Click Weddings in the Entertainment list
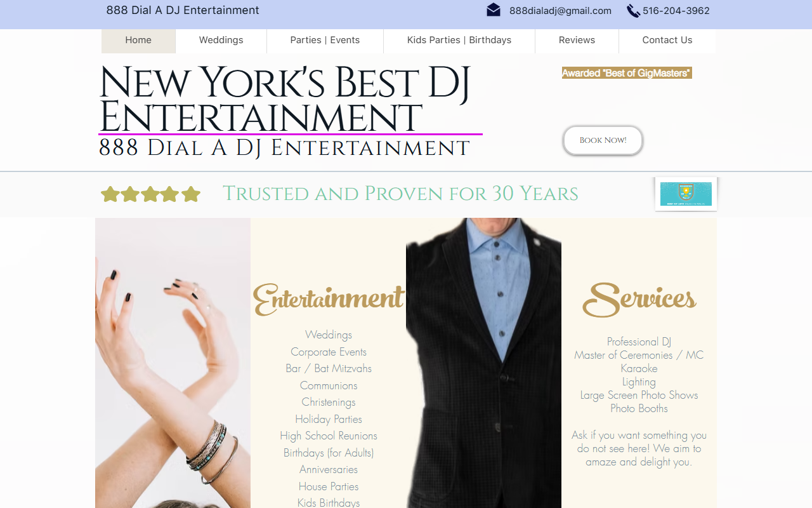The height and width of the screenshot is (508, 812). [x=329, y=335]
